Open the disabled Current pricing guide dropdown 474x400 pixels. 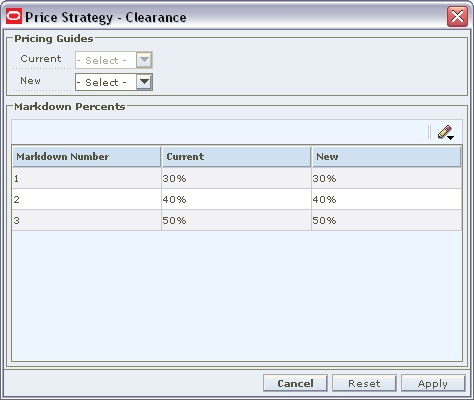[x=114, y=60]
